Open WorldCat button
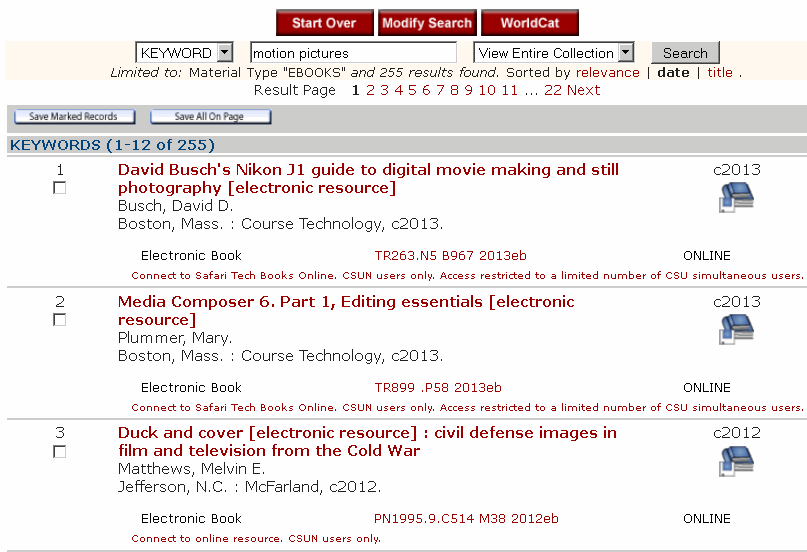 pos(530,23)
